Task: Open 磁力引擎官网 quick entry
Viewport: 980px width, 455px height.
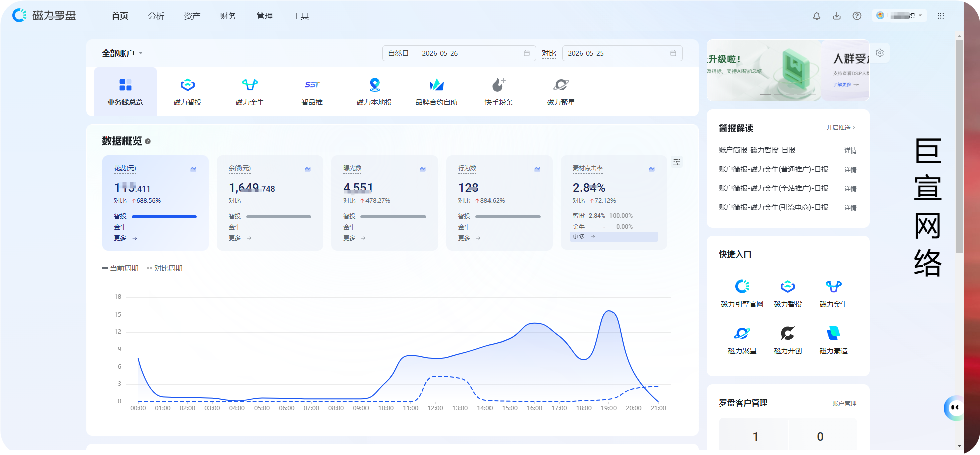Action: [742, 293]
